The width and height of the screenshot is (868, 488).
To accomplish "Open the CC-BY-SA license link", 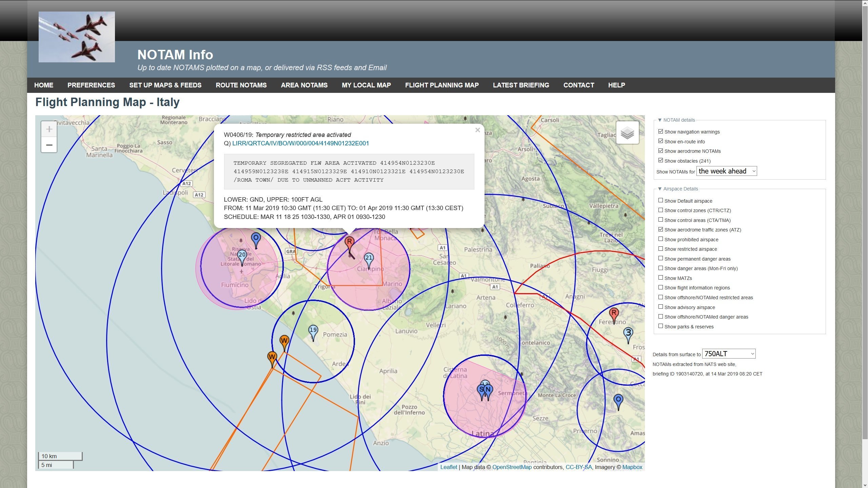I will 579,467.
